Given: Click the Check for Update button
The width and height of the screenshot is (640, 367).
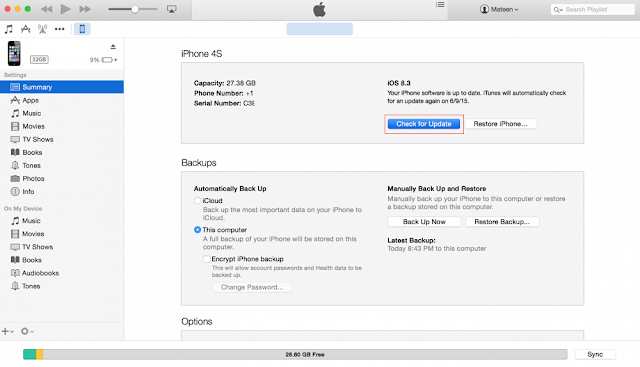Looking at the screenshot, I should [424, 124].
